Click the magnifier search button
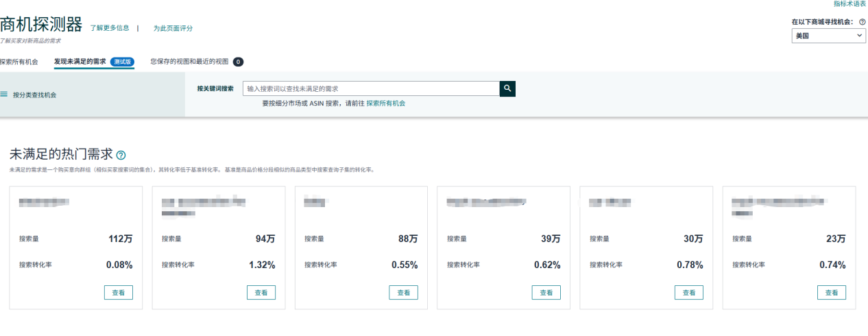 (507, 88)
